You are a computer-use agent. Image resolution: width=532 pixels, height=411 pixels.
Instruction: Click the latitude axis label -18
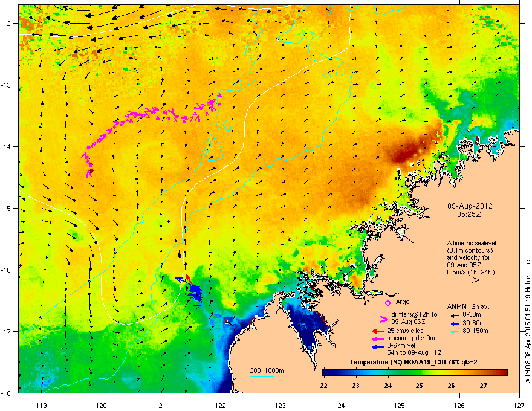point(6,393)
